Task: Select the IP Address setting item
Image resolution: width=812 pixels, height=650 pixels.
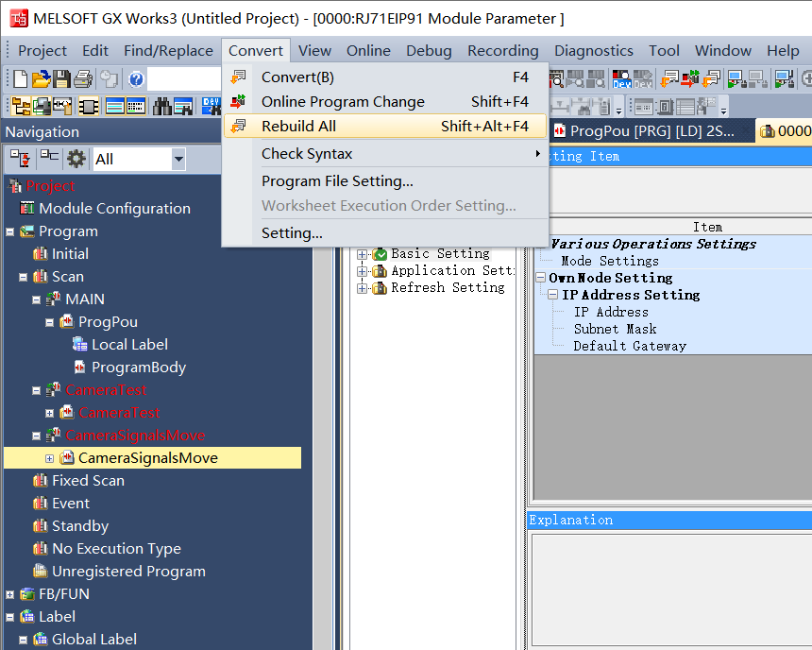Action: point(611,312)
